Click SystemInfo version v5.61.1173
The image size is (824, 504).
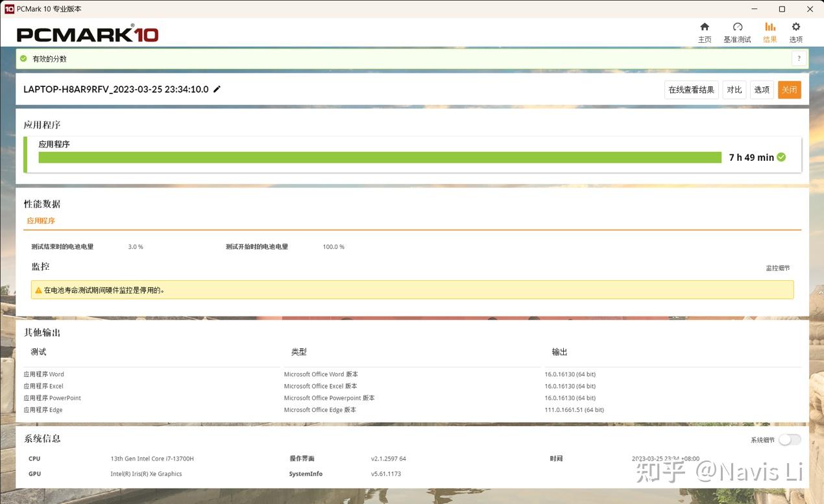click(386, 474)
